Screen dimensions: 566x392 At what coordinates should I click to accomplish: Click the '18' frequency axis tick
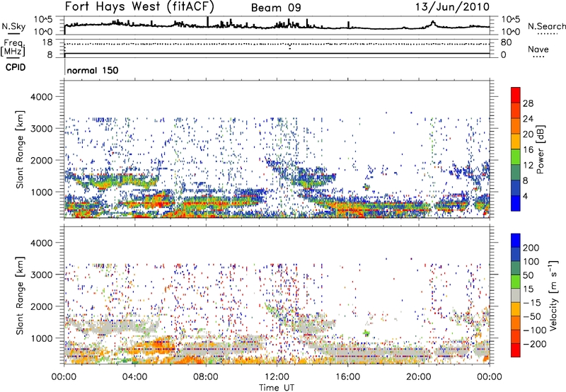coord(47,42)
